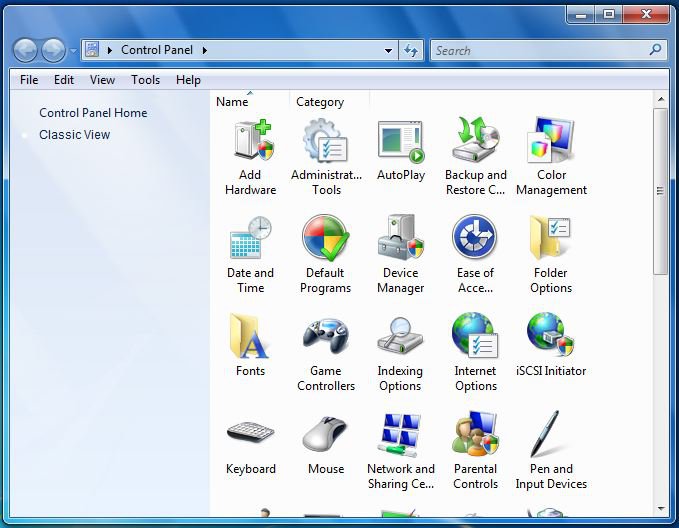The height and width of the screenshot is (528, 679).
Task: Open the Help menu
Action: (188, 80)
